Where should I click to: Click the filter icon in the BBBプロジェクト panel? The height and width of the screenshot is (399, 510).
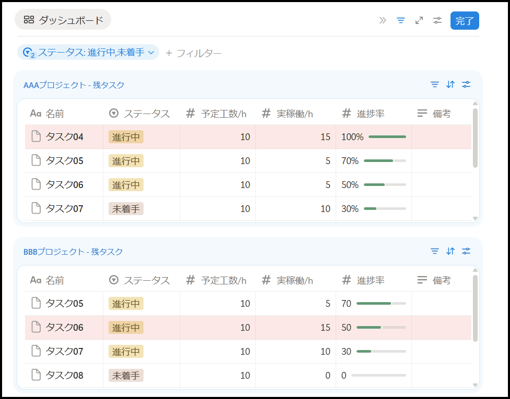click(435, 251)
